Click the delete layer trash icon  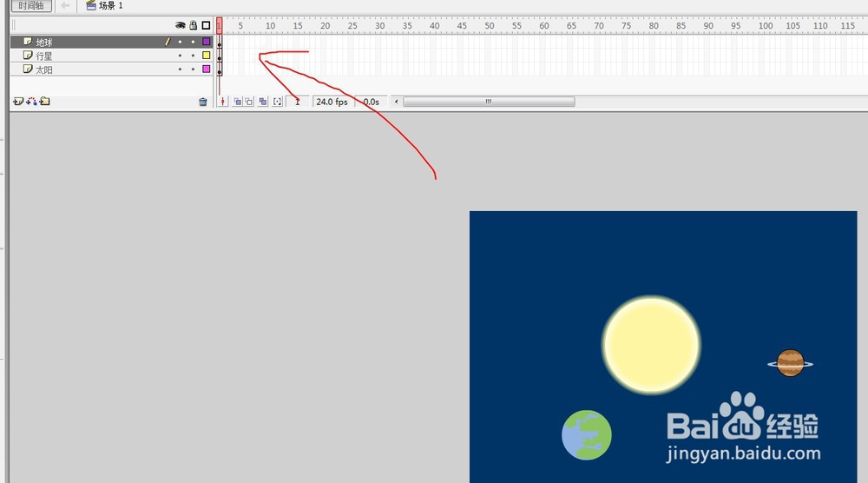click(x=202, y=102)
